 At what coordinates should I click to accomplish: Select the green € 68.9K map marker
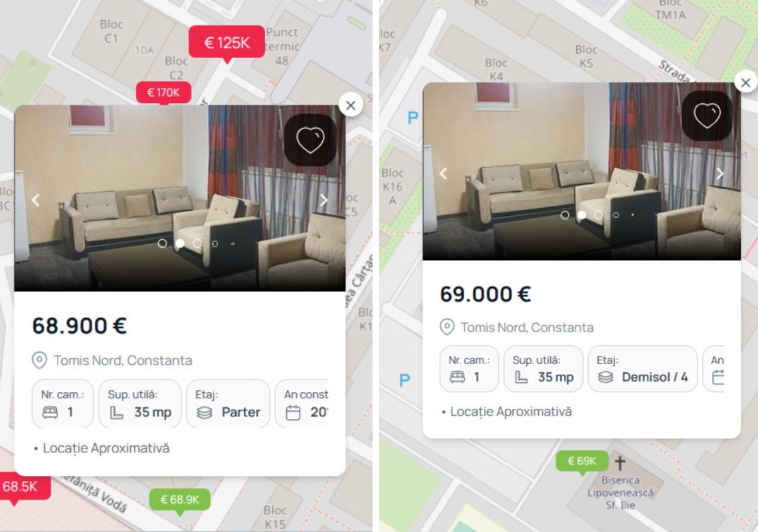(x=180, y=500)
